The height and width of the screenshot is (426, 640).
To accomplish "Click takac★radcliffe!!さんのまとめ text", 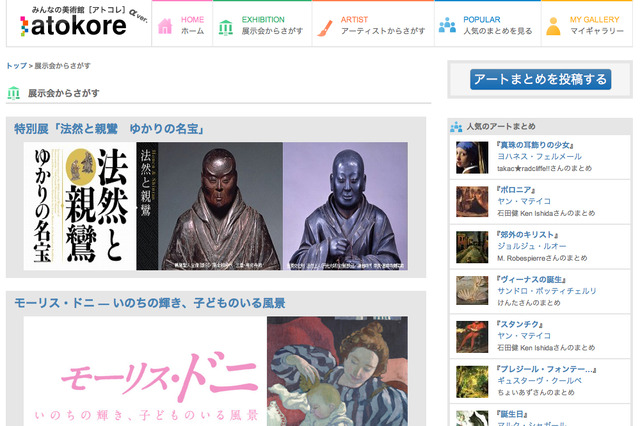I will click(544, 169).
